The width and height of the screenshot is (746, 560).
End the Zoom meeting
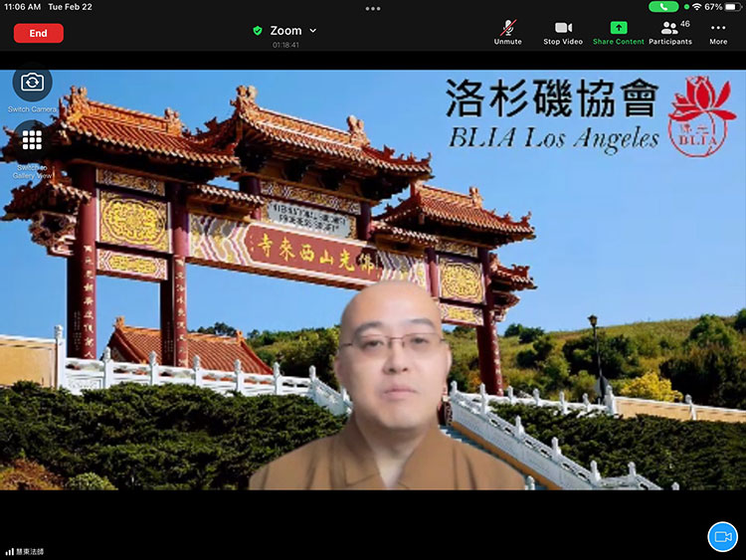click(x=38, y=33)
